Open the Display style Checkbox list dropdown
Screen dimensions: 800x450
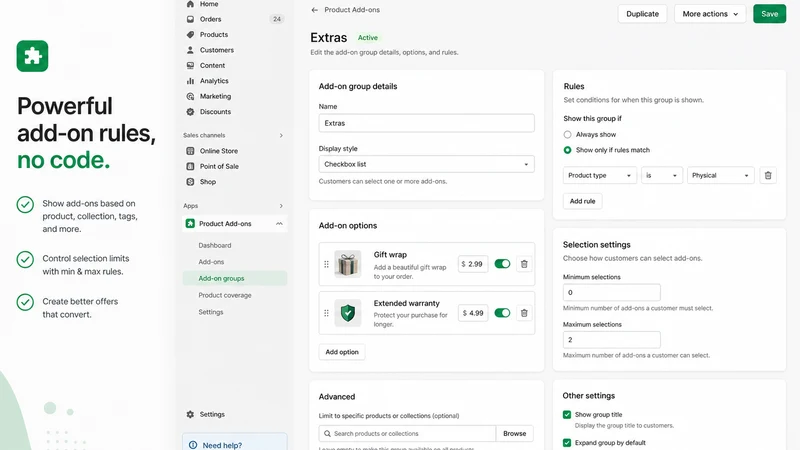point(427,164)
